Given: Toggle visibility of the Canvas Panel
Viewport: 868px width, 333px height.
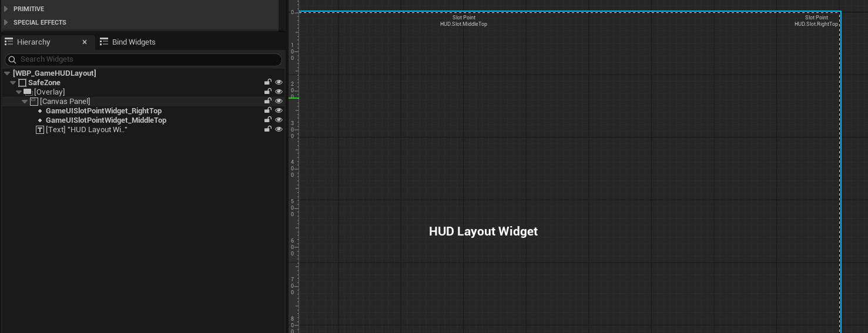Looking at the screenshot, I should pos(279,102).
